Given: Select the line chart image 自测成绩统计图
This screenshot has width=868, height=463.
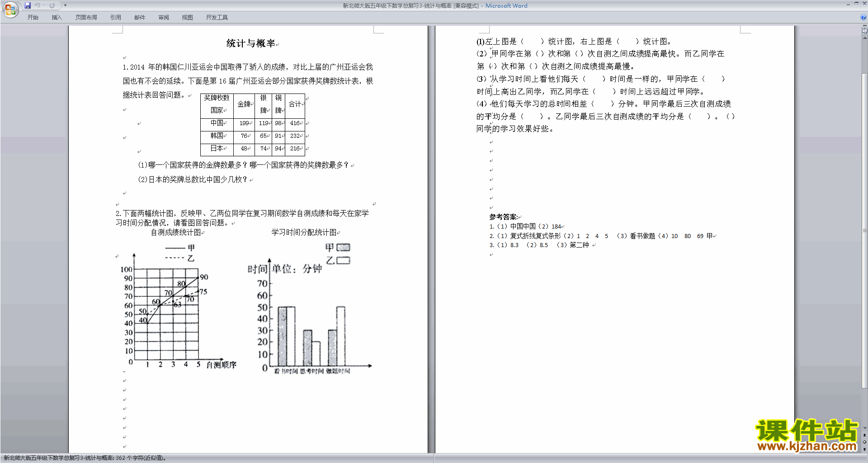Looking at the screenshot, I should click(179, 306).
